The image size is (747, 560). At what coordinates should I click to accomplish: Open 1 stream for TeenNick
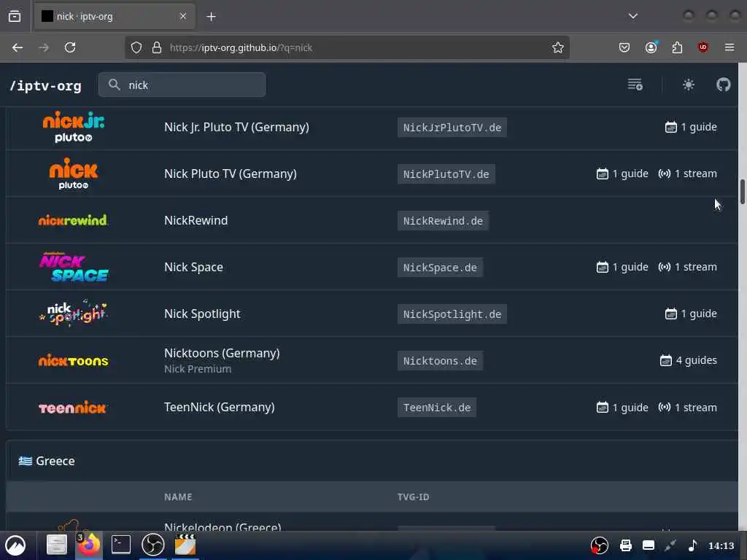(687, 408)
